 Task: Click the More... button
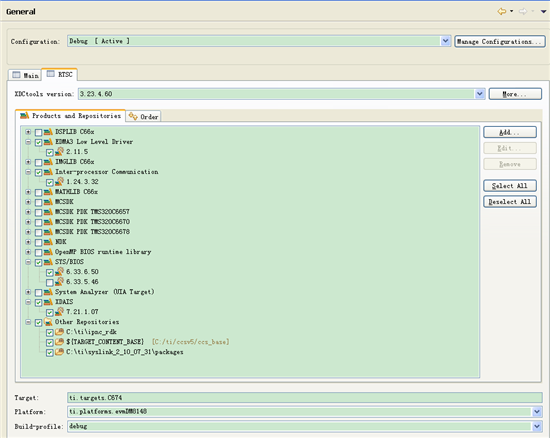point(515,94)
